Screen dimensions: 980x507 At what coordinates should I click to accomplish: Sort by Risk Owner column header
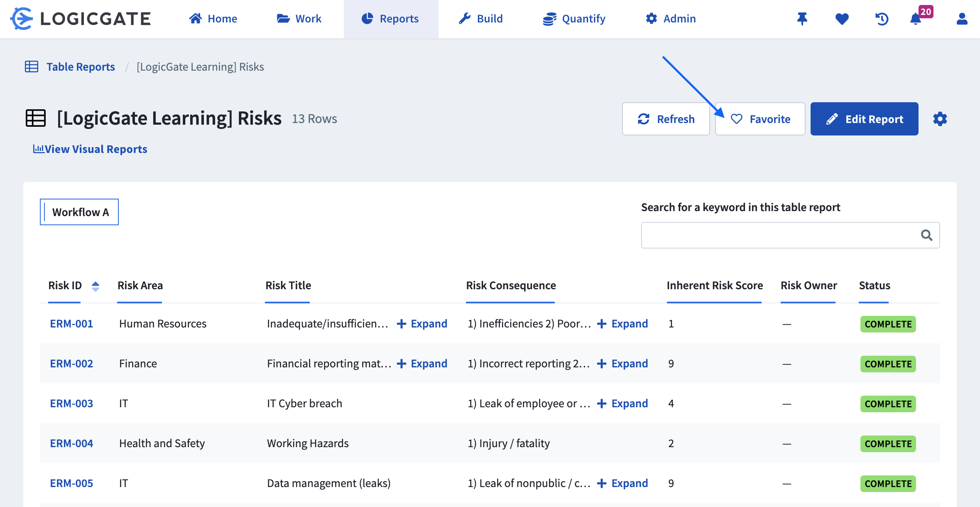point(808,285)
